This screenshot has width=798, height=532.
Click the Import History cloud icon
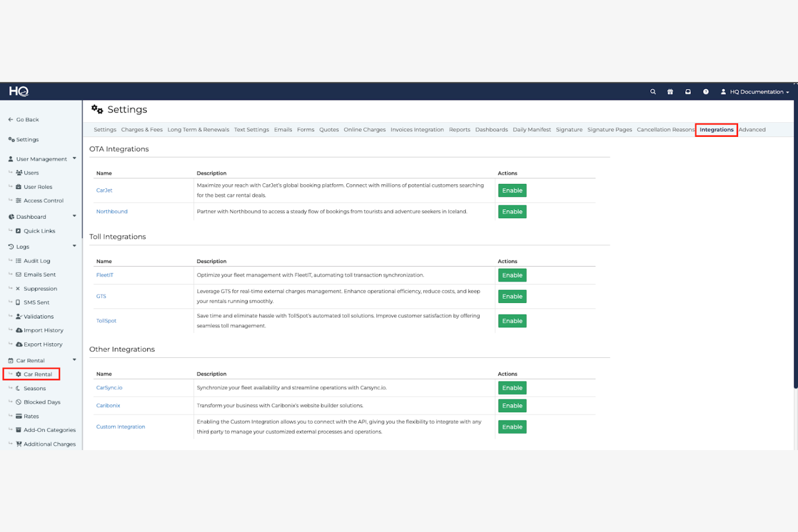(x=19, y=330)
